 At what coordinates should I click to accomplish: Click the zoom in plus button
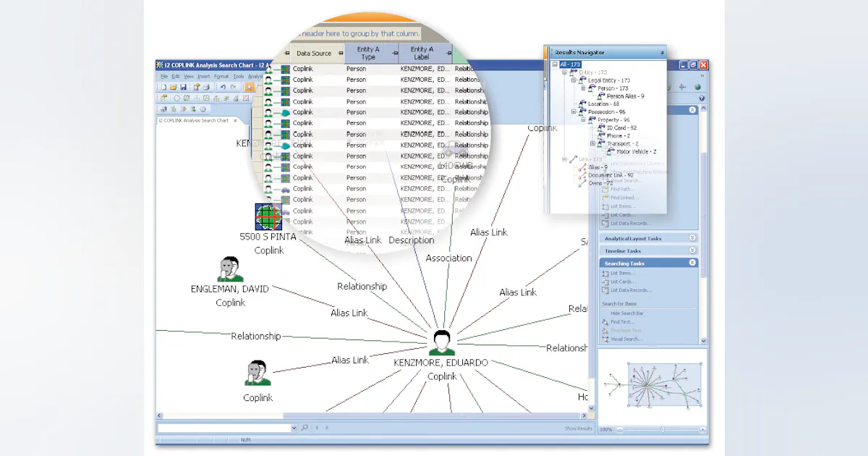coord(703,430)
